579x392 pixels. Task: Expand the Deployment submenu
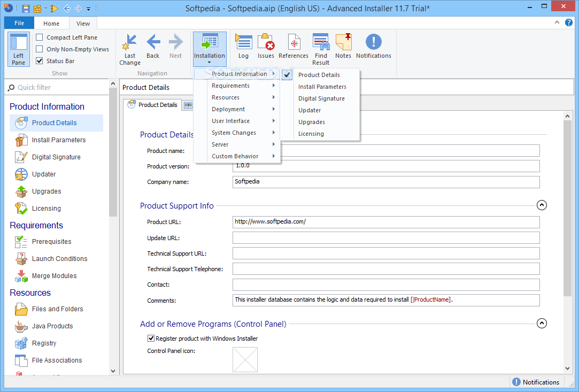click(237, 109)
